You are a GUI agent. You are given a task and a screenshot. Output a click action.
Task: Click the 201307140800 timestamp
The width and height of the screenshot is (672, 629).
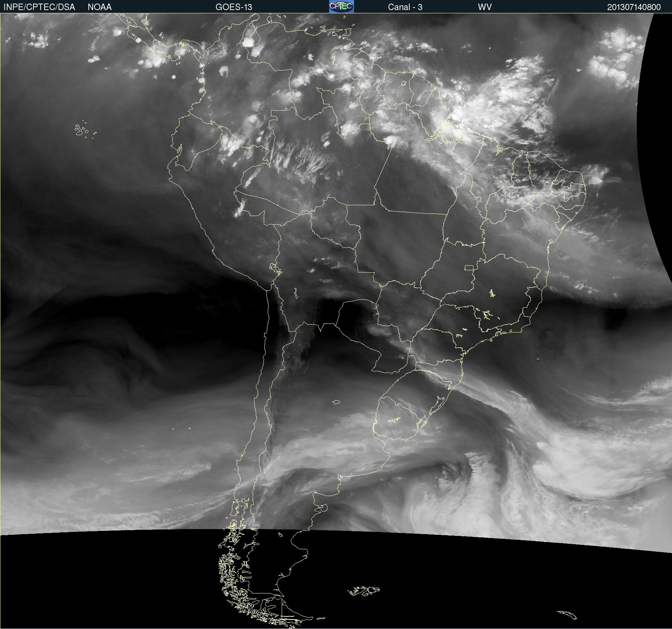click(634, 7)
